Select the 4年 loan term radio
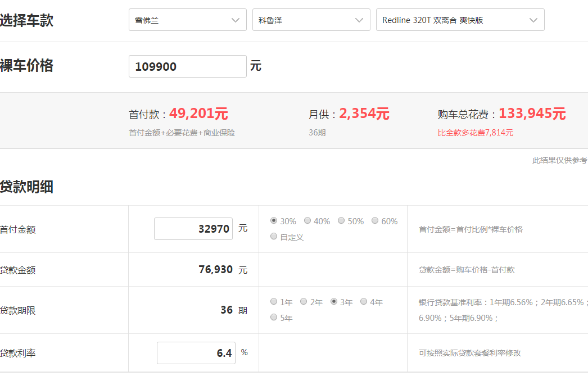Screen dimensions: 588x385 coord(364,301)
